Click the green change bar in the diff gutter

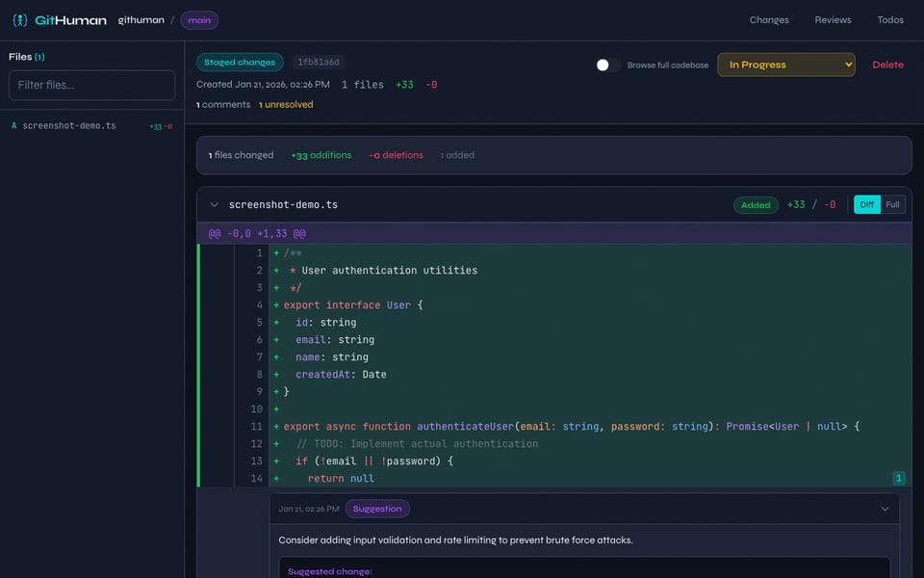click(201, 366)
